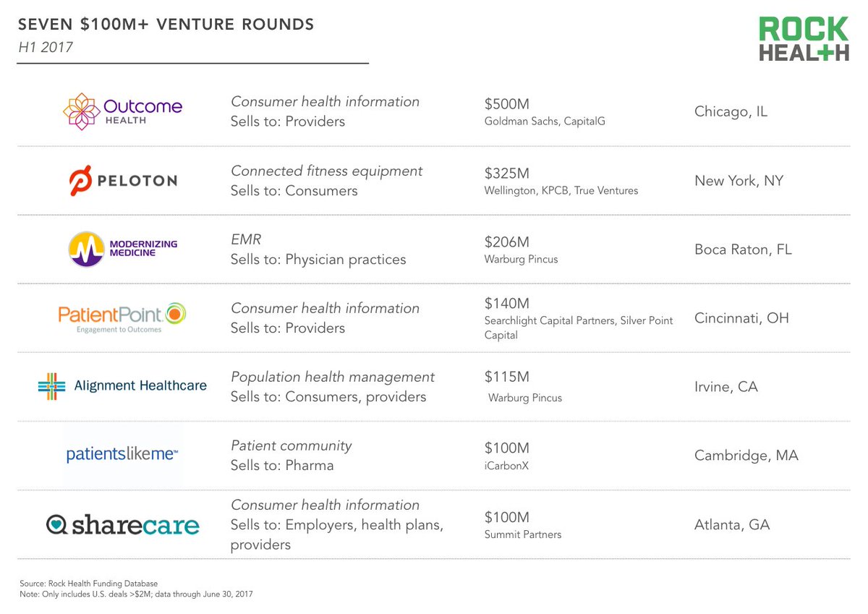Open the Modernizing Medicine logo

pos(122,250)
